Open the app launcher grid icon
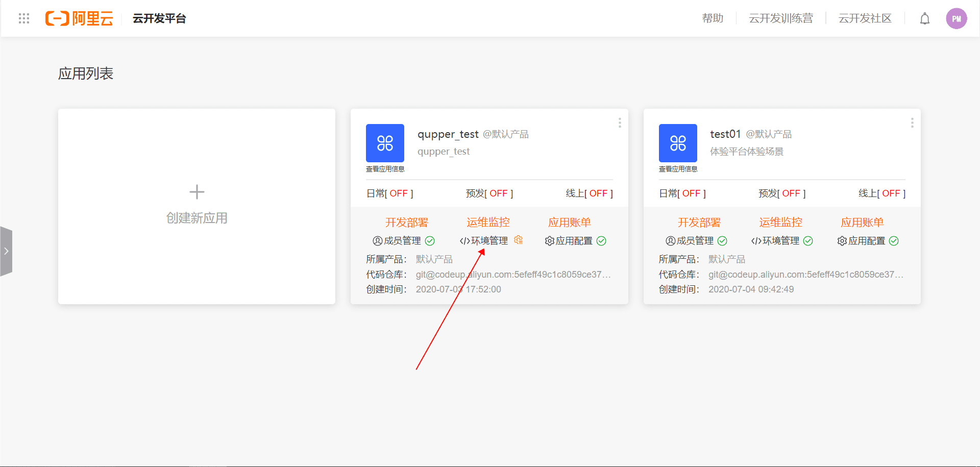 coord(24,18)
